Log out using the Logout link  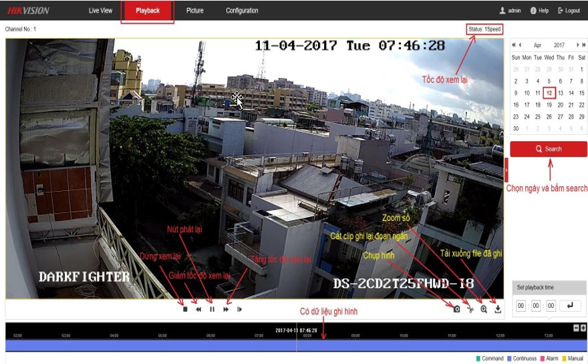coord(568,11)
